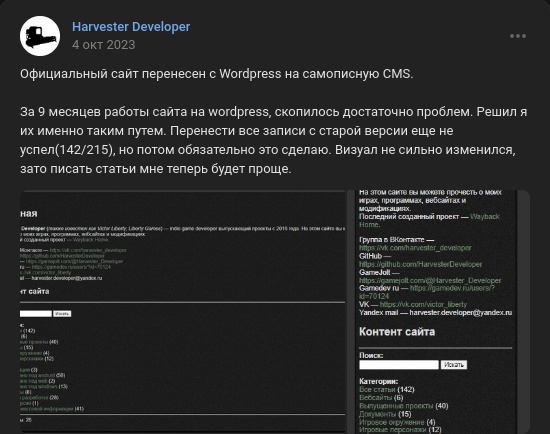The image size is (550, 434).
Task: Click vk.com/harvester_developer link in right screenshot
Action: coord(415,248)
